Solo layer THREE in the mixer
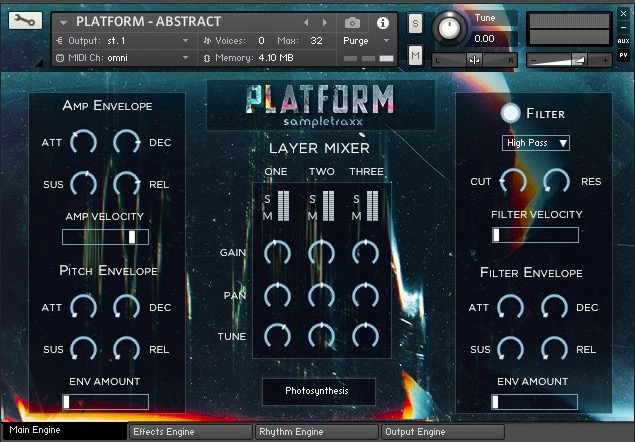This screenshot has height=442, width=635. click(356, 199)
